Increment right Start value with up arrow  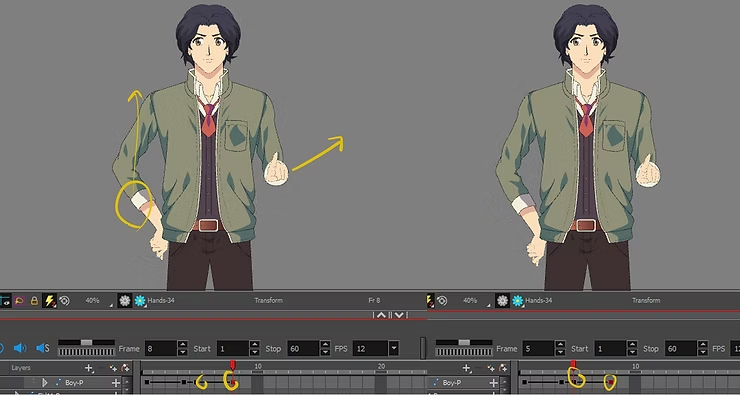coord(632,345)
